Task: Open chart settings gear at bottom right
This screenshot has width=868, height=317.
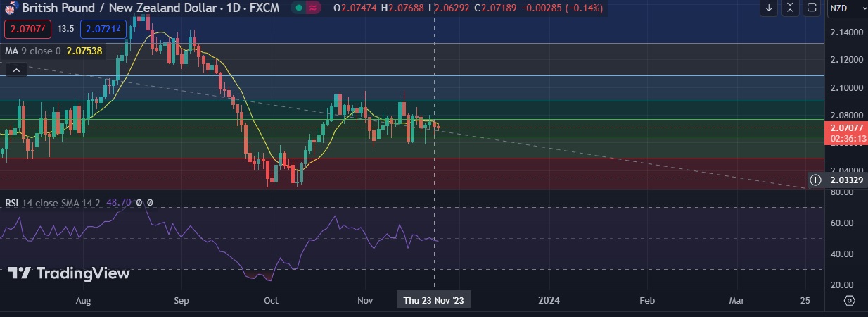Action: [849, 300]
